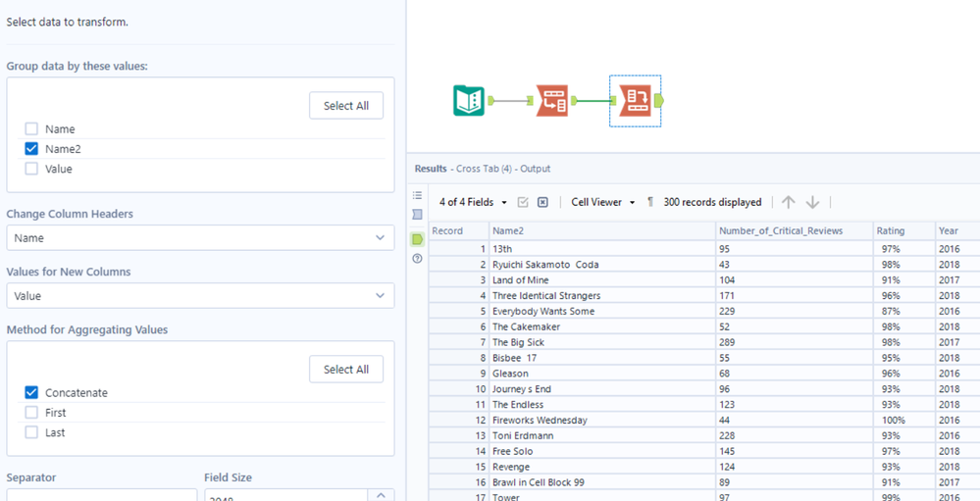Click the 171 critical reviews cell
Image resolution: width=980 pixels, height=501 pixels.
pyautogui.click(x=795, y=295)
